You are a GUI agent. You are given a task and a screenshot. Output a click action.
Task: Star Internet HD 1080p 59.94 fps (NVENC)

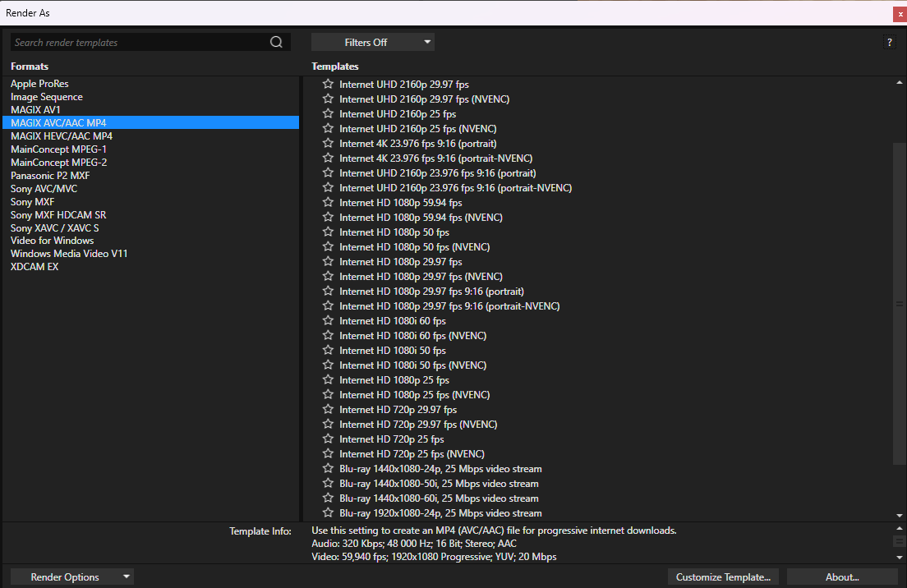pos(328,217)
